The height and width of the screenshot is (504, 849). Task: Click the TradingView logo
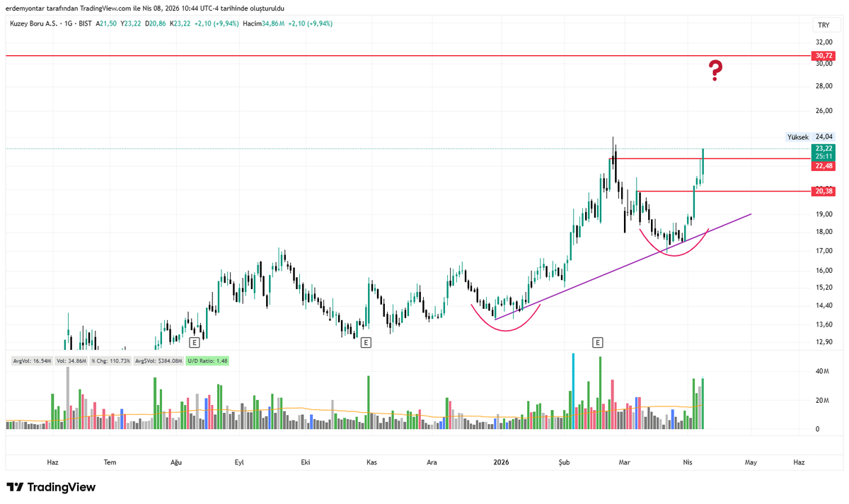(x=52, y=487)
